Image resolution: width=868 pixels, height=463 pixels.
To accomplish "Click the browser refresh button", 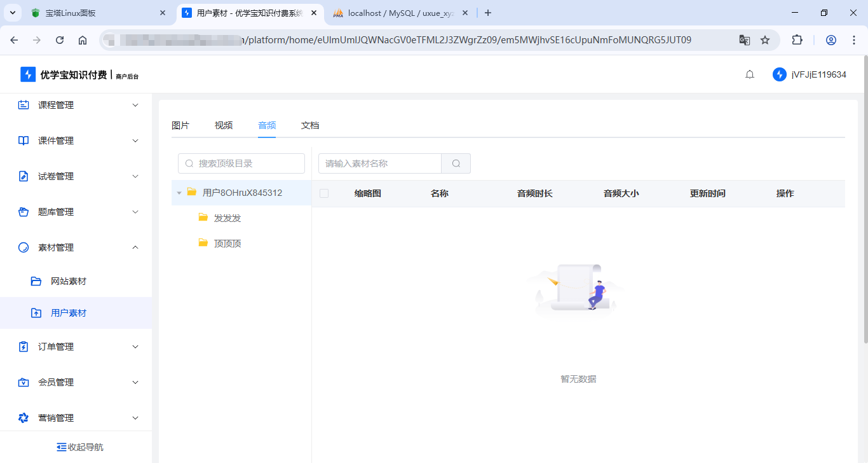I will [59, 39].
